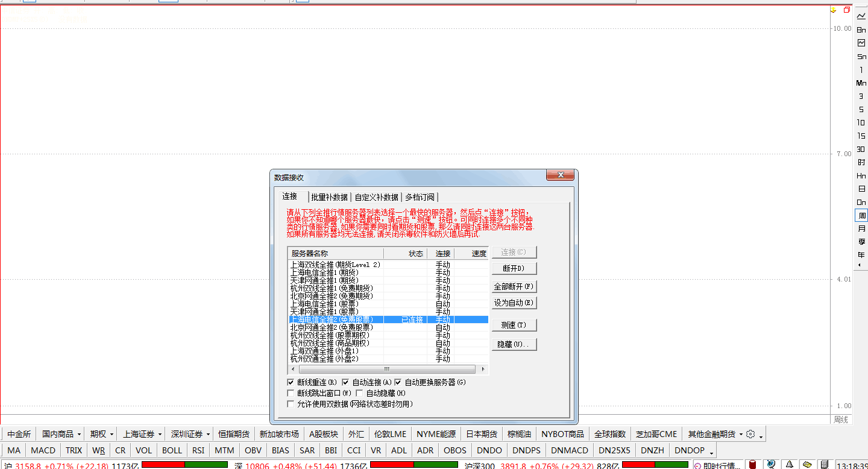Switch to the 多档订阅 tab
The height and width of the screenshot is (469, 868).
point(420,197)
